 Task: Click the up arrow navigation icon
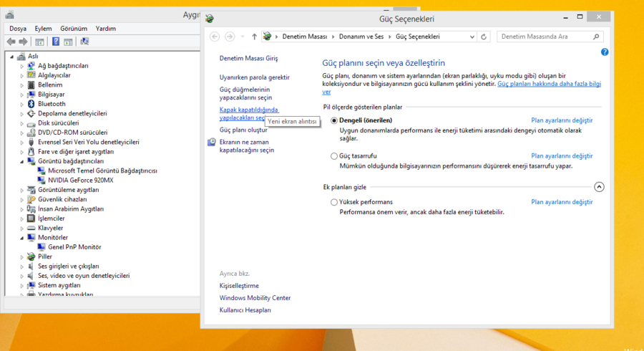(254, 37)
